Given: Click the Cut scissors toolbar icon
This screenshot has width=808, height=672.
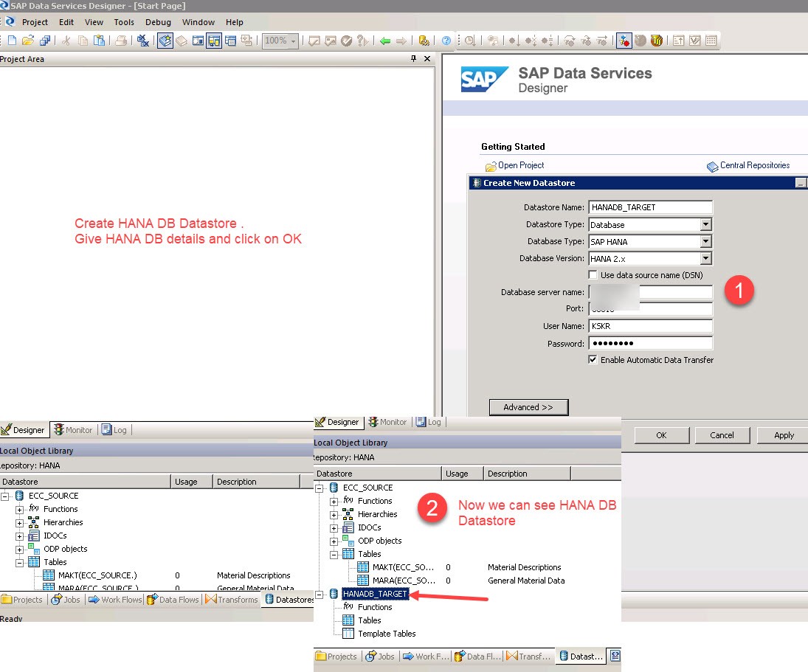Looking at the screenshot, I should 66,41.
